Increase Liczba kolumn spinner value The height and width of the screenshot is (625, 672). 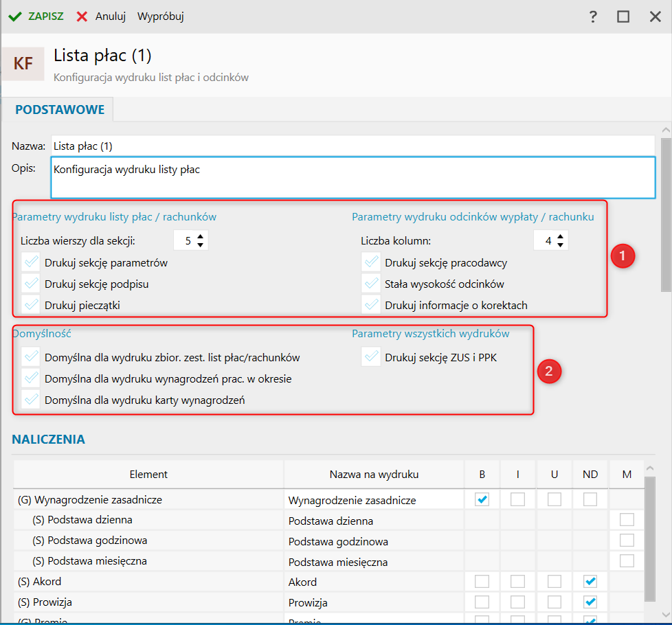(x=561, y=236)
